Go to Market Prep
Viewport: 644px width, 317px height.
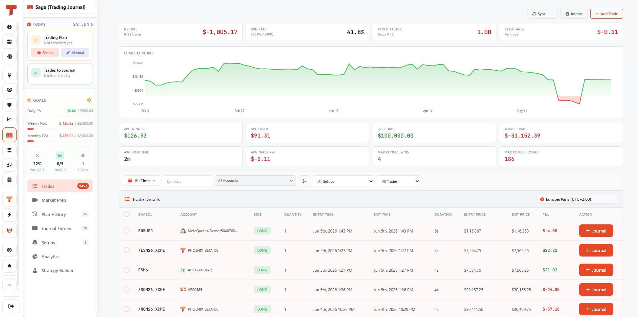pos(60,200)
